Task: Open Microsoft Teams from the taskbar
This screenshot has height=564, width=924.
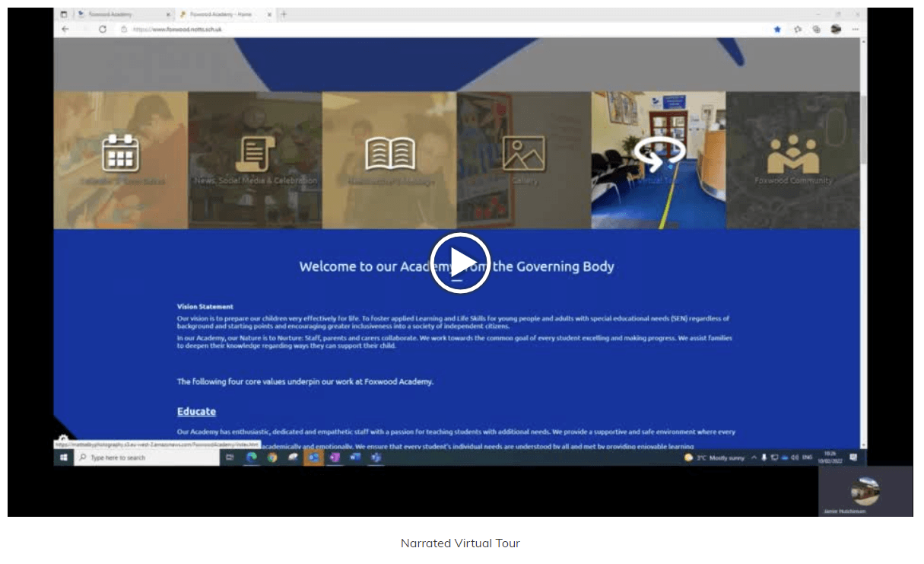Action: [x=375, y=457]
